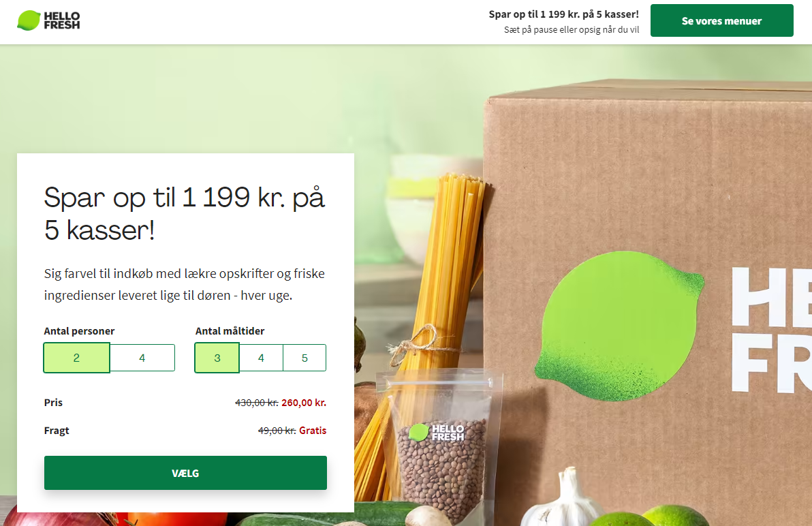The image size is (812, 526).
Task: Click the discounted price 260,00 kr.
Action: click(303, 403)
